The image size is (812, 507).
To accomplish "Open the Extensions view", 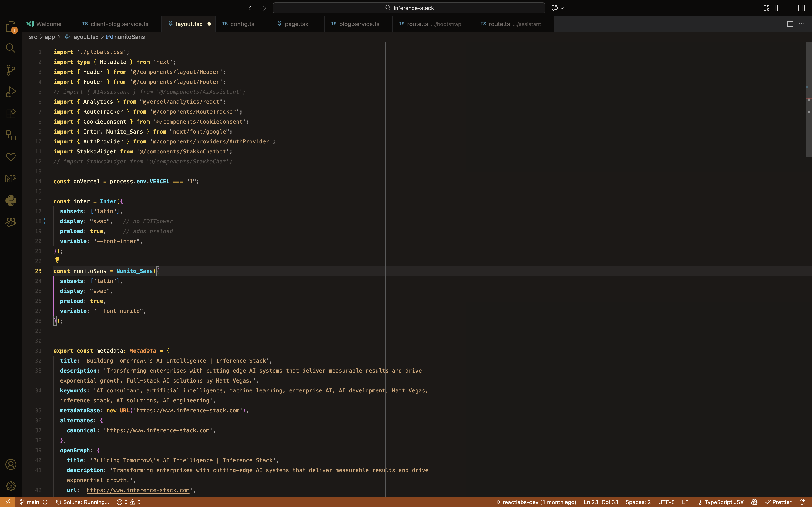I will click(x=11, y=114).
